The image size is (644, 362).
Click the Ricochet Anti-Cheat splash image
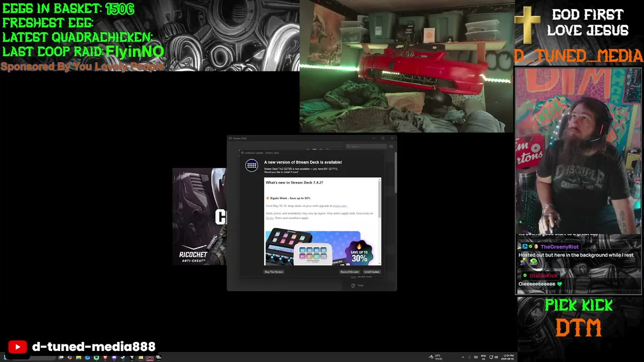tap(199, 217)
